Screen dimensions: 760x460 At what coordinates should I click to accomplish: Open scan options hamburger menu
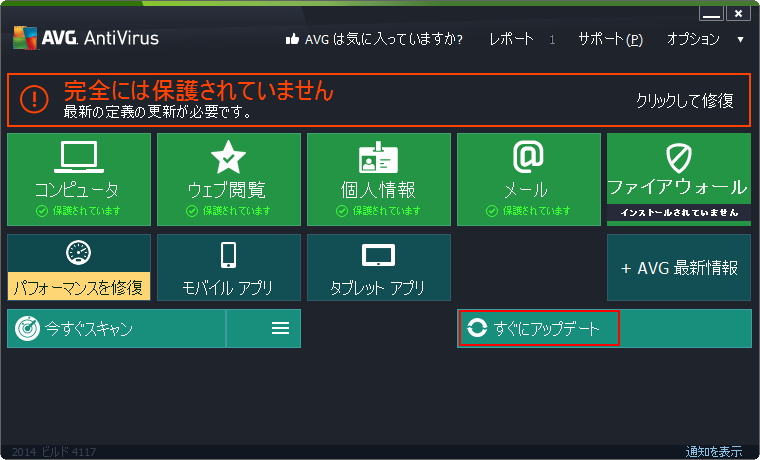tap(280, 328)
